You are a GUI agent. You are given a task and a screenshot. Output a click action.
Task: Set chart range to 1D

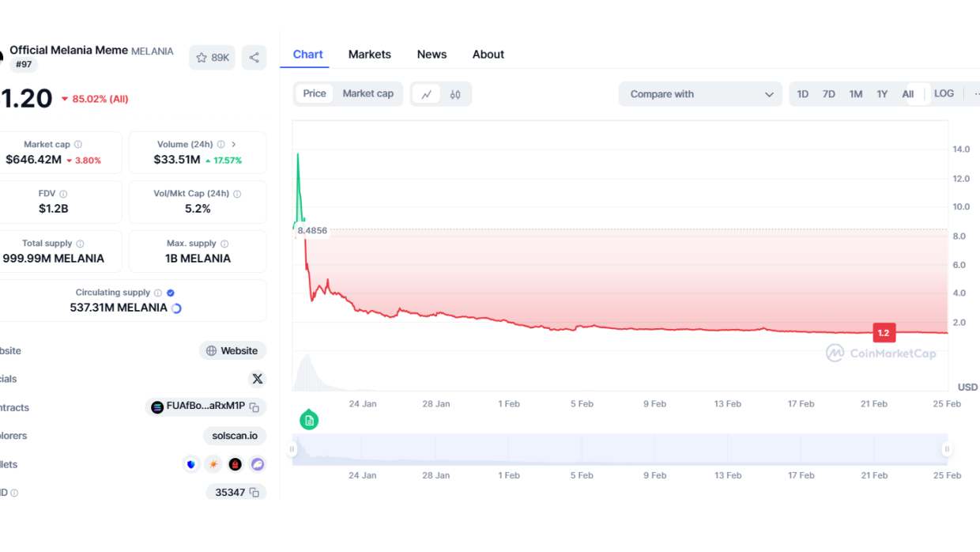click(x=802, y=94)
